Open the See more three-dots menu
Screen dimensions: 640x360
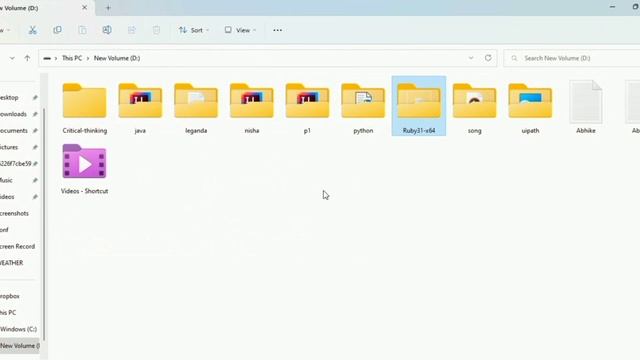(278, 30)
